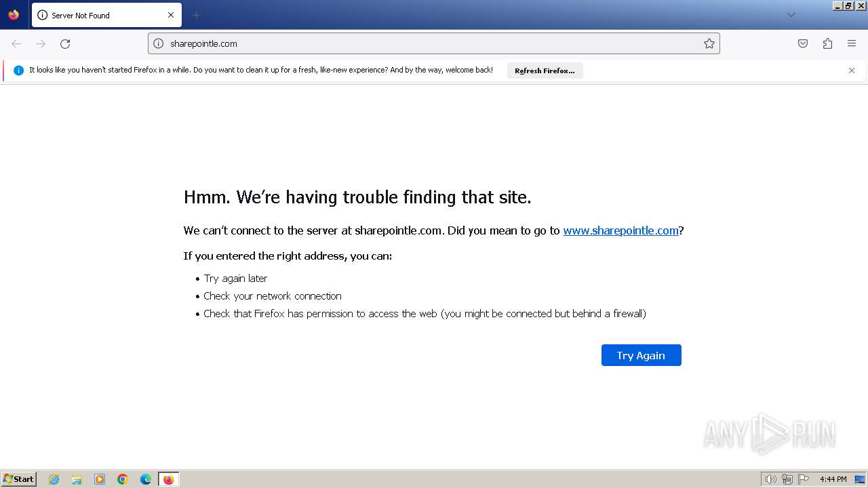The height and width of the screenshot is (488, 868).
Task: Reload the page with the refresh icon
Action: pyautogui.click(x=65, y=43)
